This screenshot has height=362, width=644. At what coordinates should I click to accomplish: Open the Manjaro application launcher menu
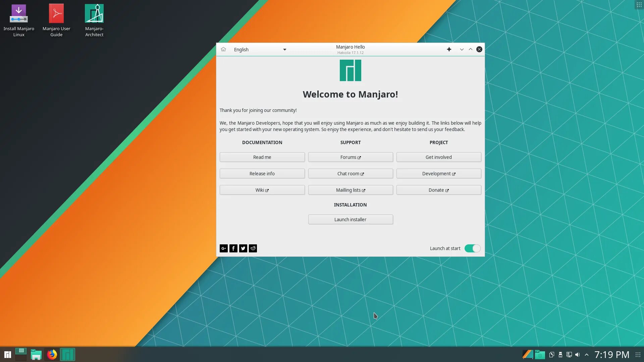click(7, 355)
